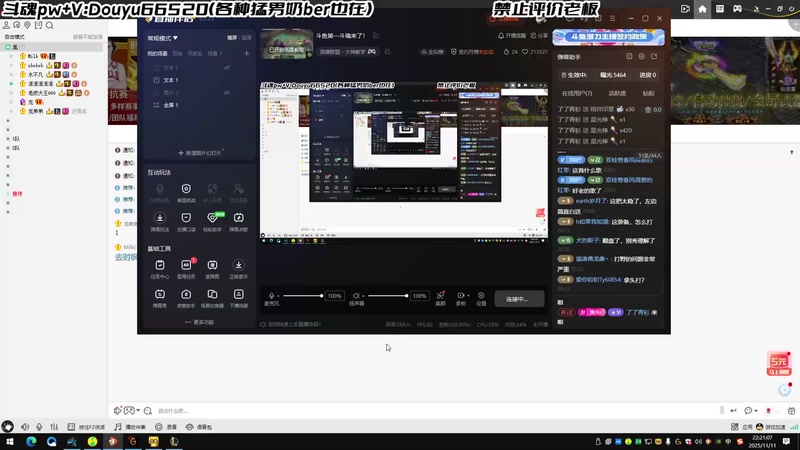
Task: Switch to 活跃度 tab
Action: [617, 93]
